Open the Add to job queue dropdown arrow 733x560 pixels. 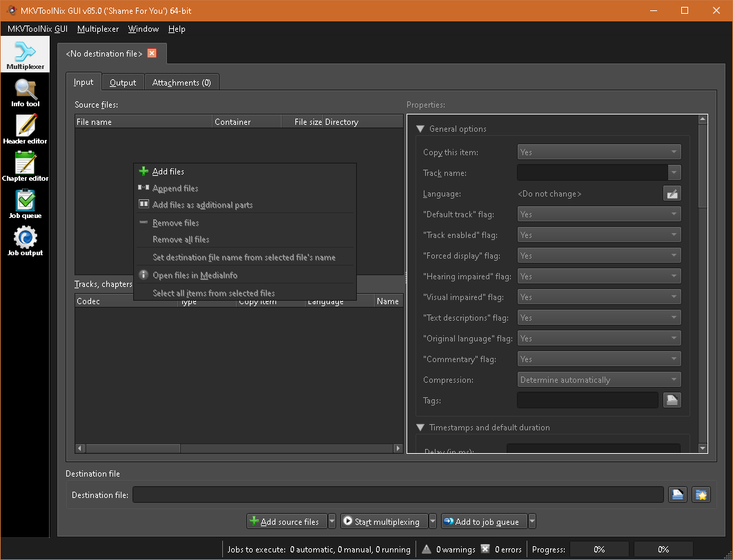pyautogui.click(x=532, y=521)
